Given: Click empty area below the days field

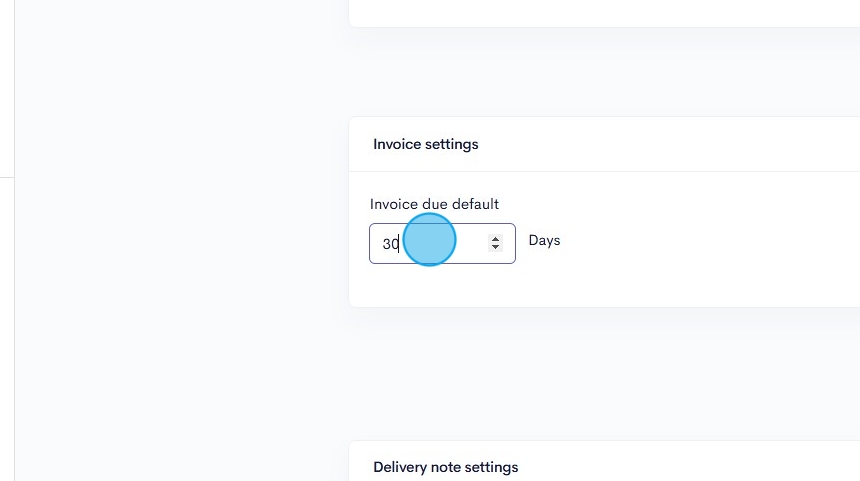Looking at the screenshot, I should [x=442, y=285].
